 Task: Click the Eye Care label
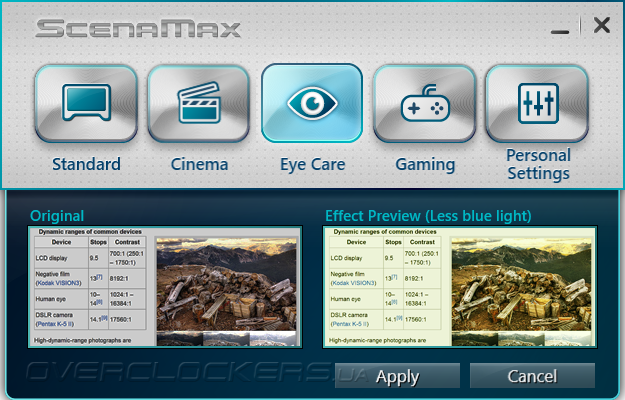pos(312,165)
